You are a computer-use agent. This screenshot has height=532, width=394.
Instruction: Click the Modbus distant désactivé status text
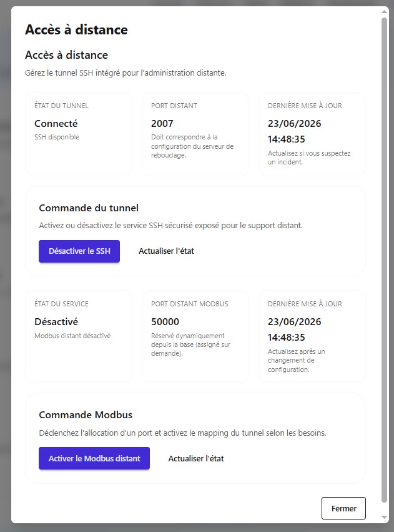tap(72, 336)
